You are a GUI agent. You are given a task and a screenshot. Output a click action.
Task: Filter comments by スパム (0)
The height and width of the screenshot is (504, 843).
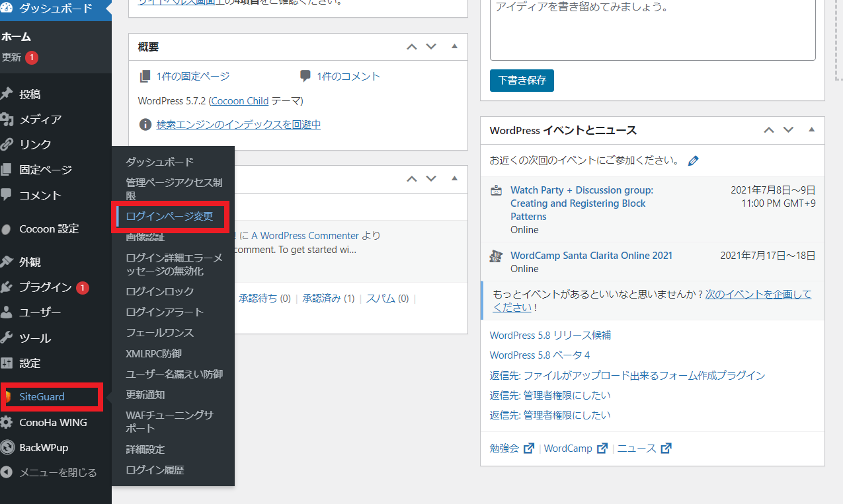click(x=387, y=299)
